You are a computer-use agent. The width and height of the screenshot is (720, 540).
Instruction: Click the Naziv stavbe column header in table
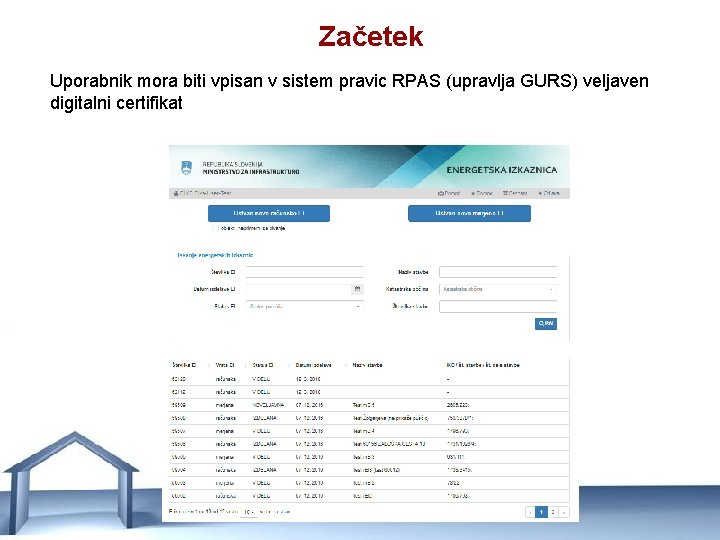click(x=367, y=365)
